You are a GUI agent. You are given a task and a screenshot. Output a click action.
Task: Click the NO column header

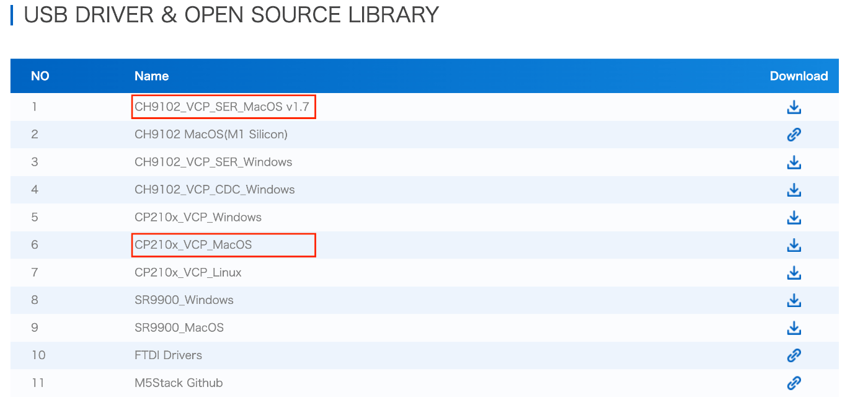click(40, 76)
